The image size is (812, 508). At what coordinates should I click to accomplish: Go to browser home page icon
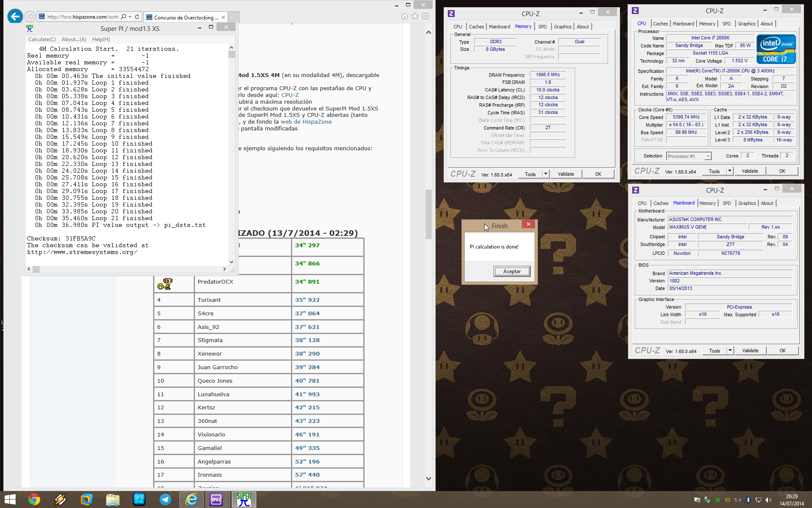(x=404, y=17)
